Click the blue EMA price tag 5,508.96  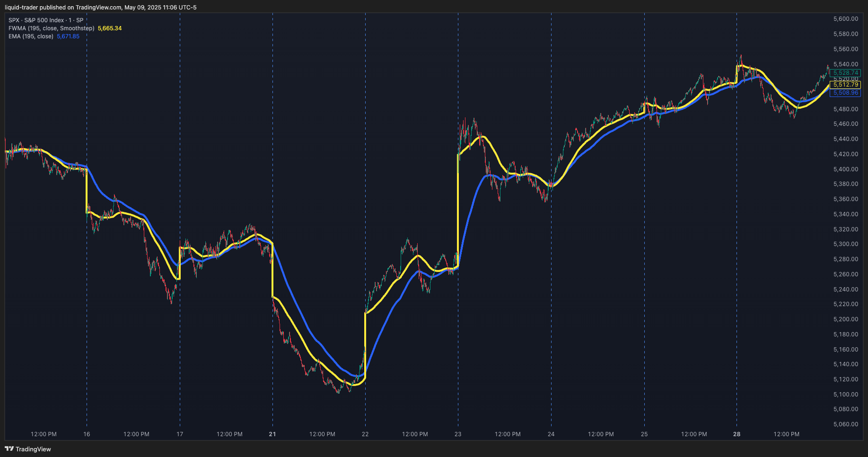tap(845, 93)
